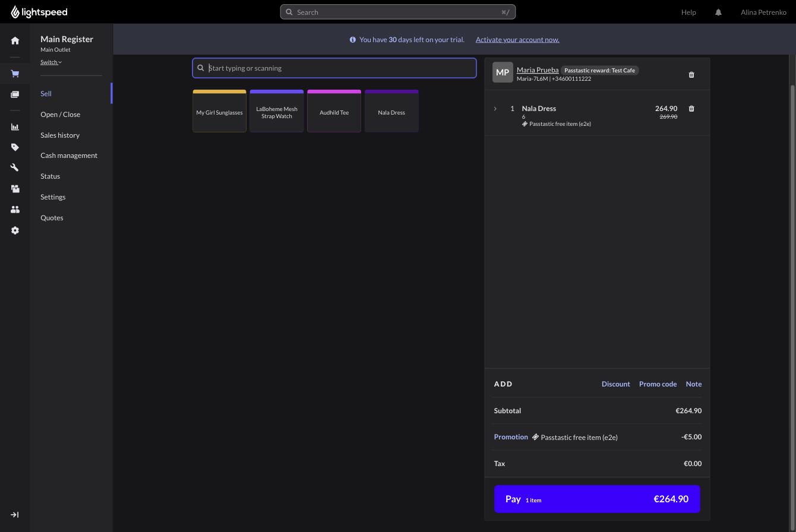
Task: Open the Setup gear icon
Action: (15, 230)
